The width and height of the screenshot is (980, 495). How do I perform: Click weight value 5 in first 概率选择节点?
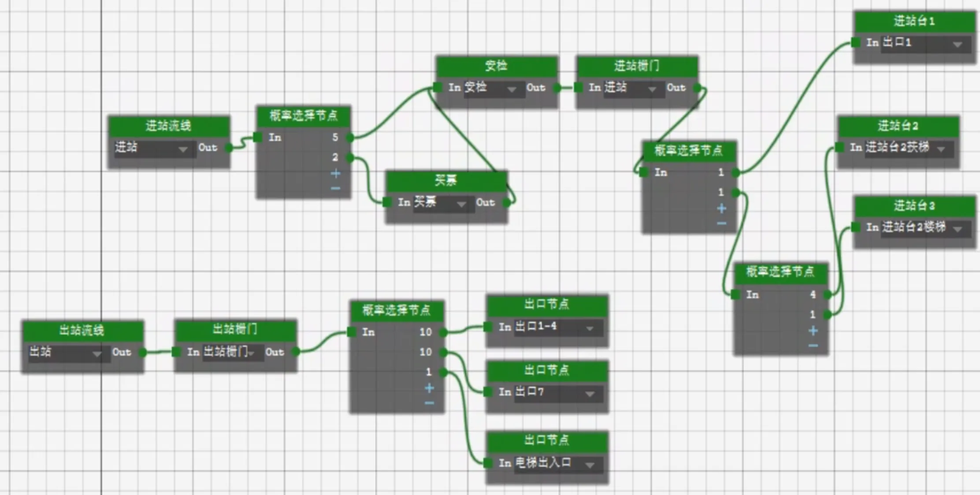335,138
